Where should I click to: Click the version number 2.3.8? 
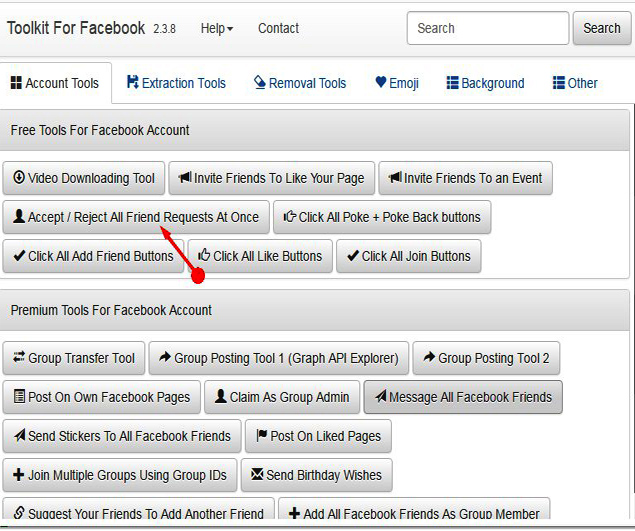164,29
